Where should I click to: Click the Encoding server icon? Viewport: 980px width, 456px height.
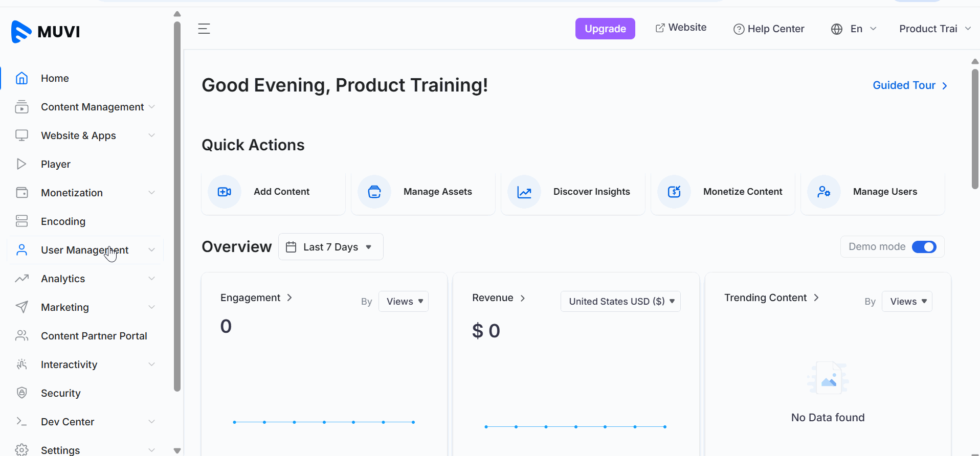click(x=21, y=221)
